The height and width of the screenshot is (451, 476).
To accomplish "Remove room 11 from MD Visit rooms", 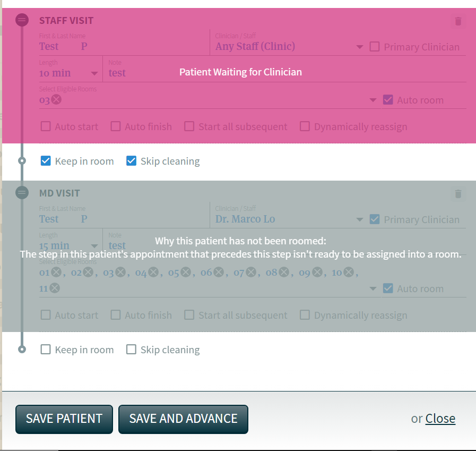I will click(x=55, y=288).
